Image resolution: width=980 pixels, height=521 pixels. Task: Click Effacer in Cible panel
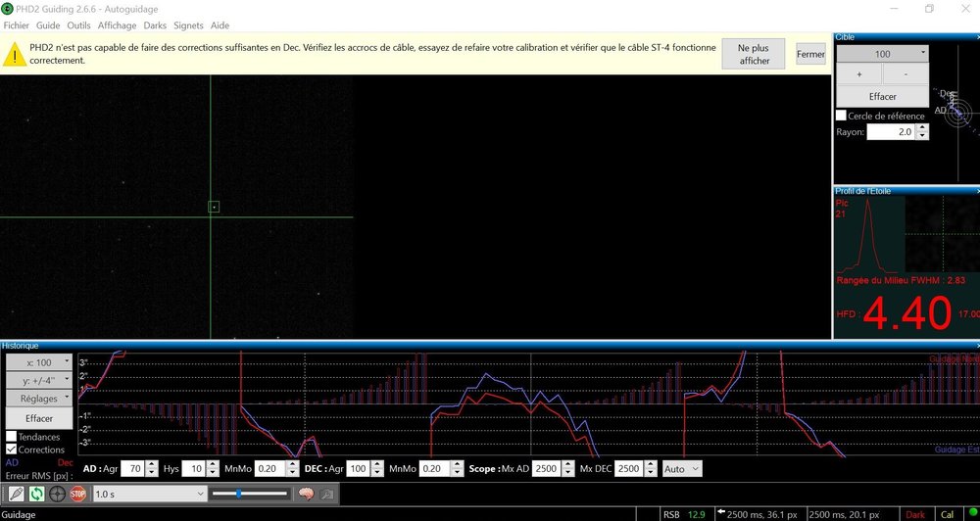pos(883,96)
